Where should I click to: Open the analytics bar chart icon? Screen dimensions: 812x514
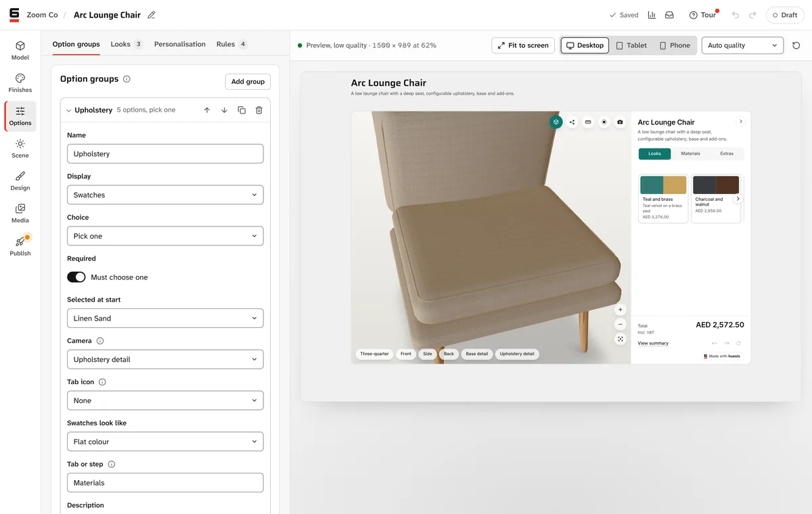652,15
